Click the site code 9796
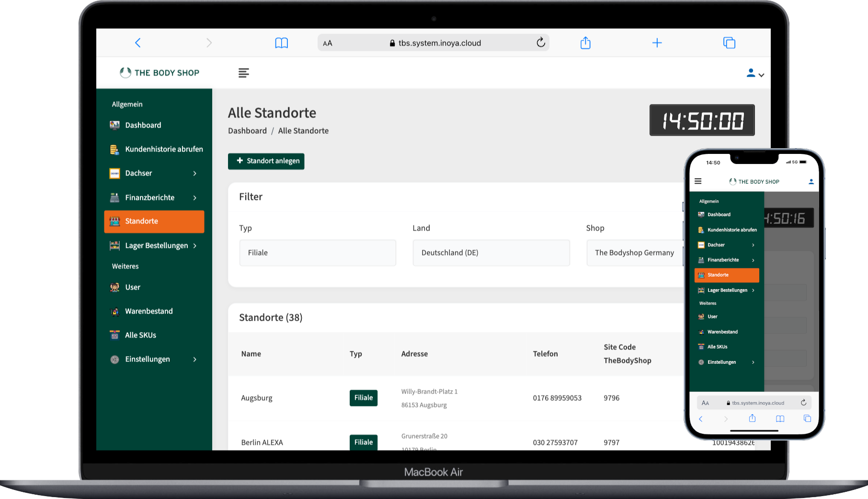Viewport: 868px width, 499px height. [x=612, y=398]
